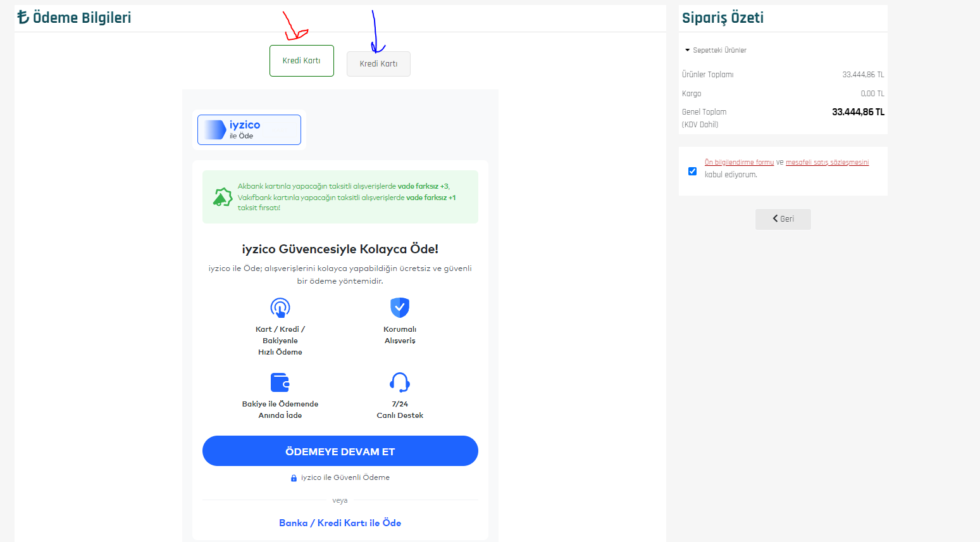Choose Banka / Kredi Kartı ile Öde
Image resolution: width=980 pixels, height=542 pixels.
point(340,523)
